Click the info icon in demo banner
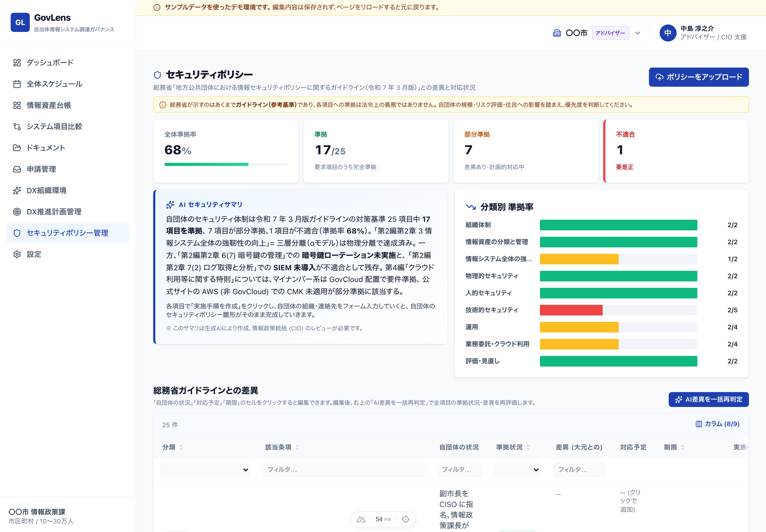Viewport: 766px width, 532px height. coord(157,7)
